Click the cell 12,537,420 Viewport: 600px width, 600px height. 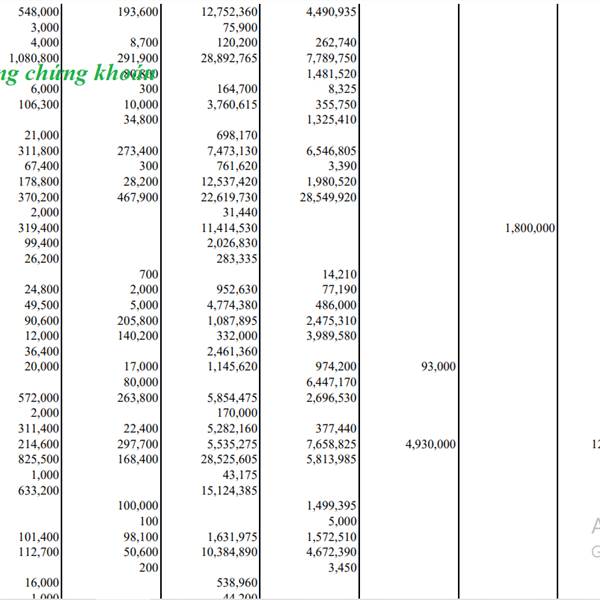(229, 181)
